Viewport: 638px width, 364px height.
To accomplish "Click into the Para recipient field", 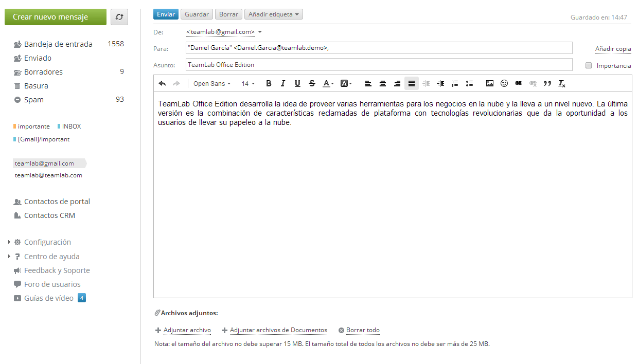I will [379, 48].
